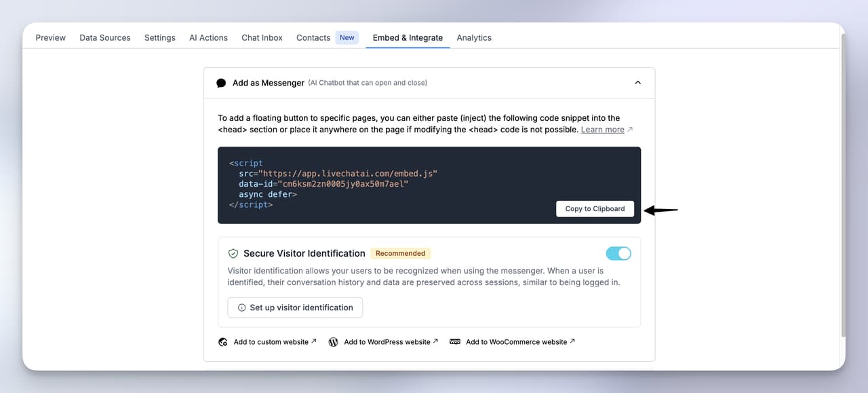Open the Settings tab
This screenshot has width=868, height=393.
click(160, 37)
